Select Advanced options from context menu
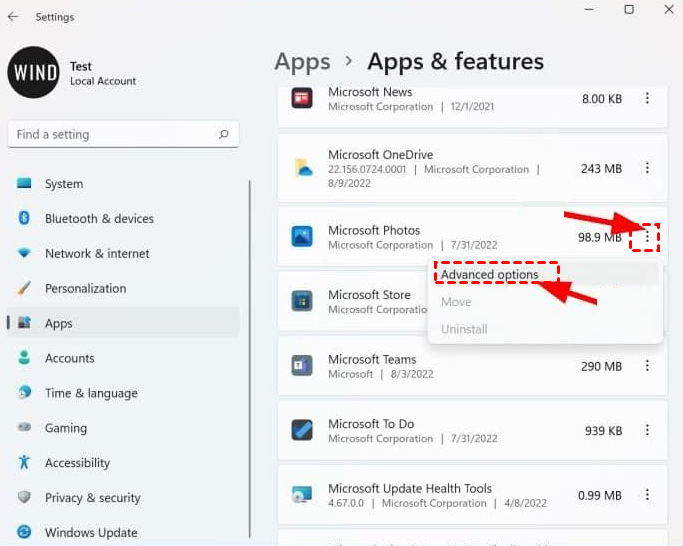This screenshot has height=546, width=683. (x=490, y=275)
